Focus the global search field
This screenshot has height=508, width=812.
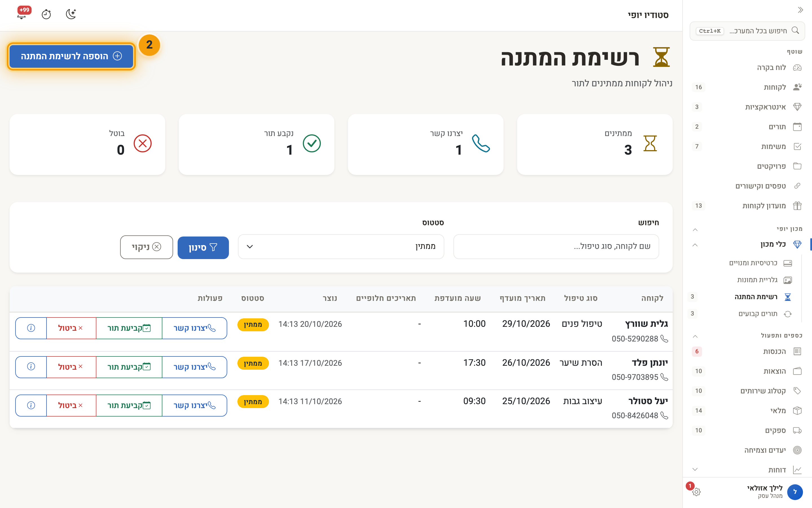tap(747, 31)
